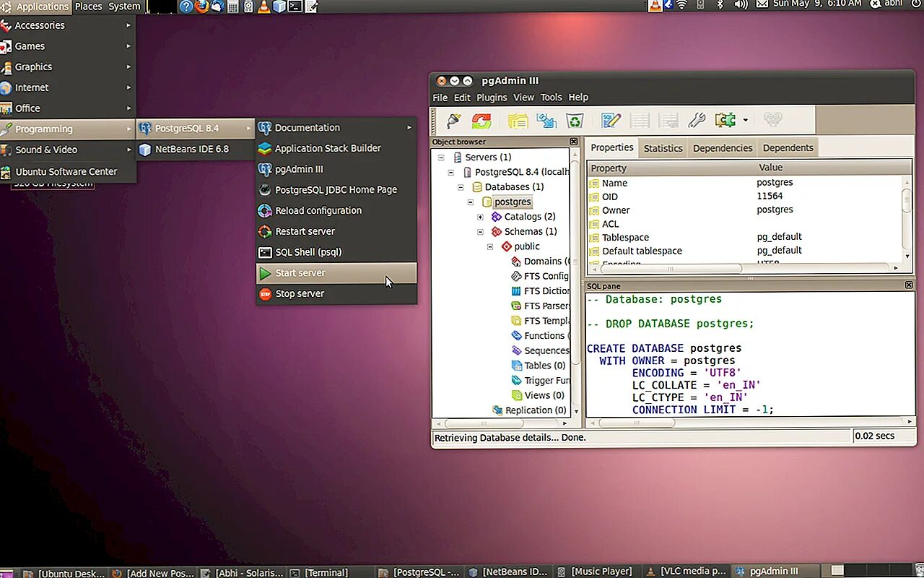The height and width of the screenshot is (578, 924).
Task: Open NetBeans IDE 6.8 menu entry
Action: coord(195,149)
